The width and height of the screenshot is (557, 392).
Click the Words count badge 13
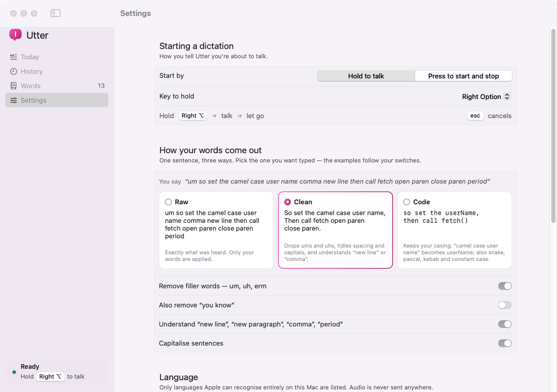coord(101,86)
